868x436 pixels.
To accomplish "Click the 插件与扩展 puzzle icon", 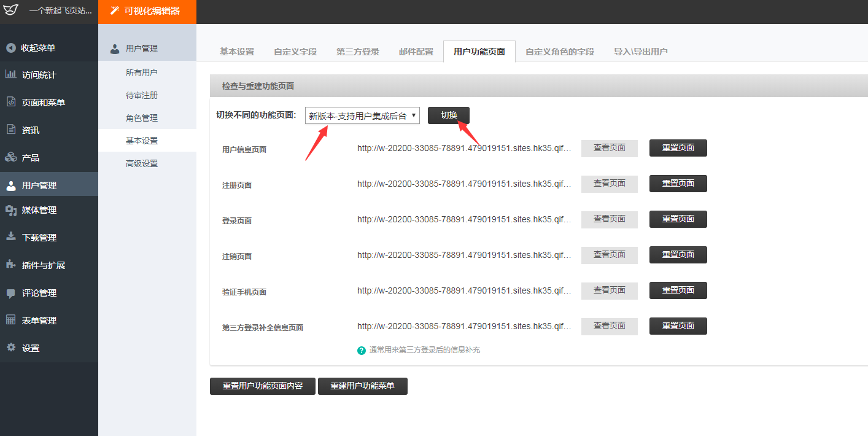I will (11, 265).
